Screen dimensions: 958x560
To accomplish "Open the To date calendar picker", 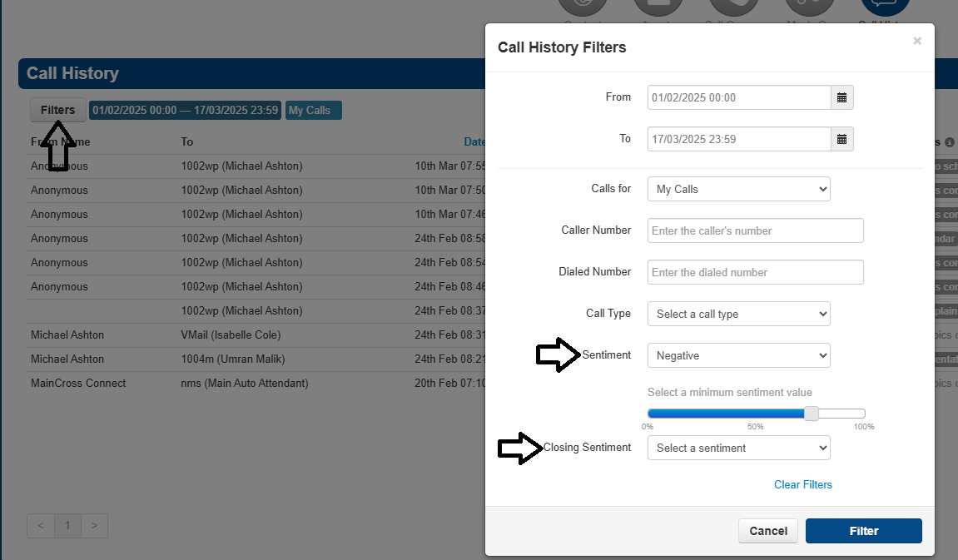I will click(842, 139).
